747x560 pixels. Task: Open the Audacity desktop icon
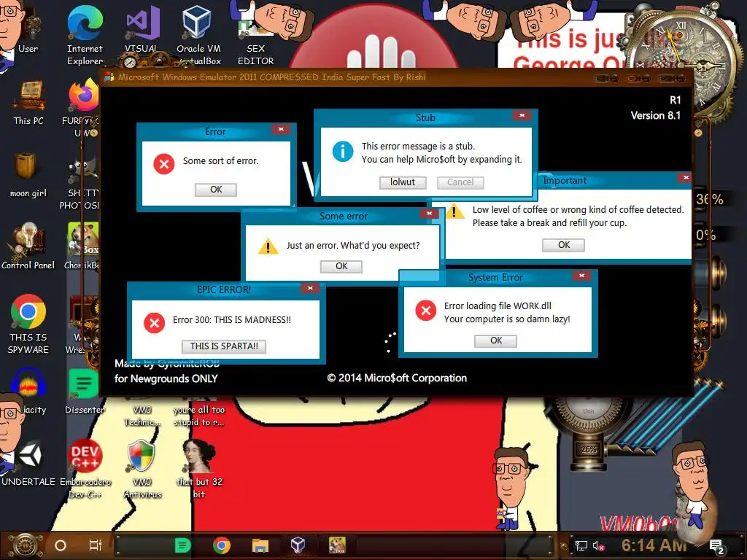28,391
